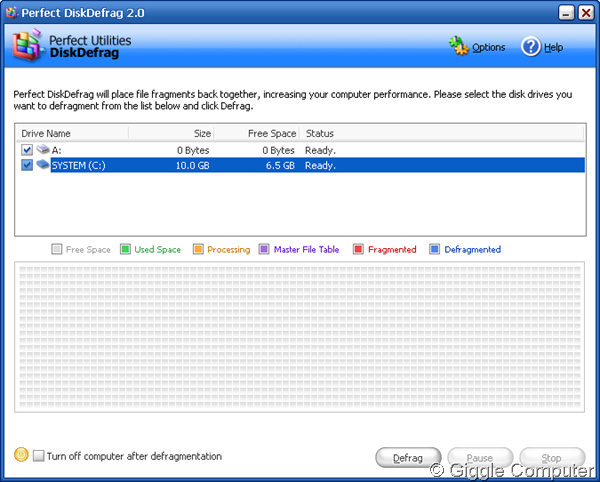Click the Free Space legend swatch
Viewport: 600px width, 482px height.
(x=57, y=249)
